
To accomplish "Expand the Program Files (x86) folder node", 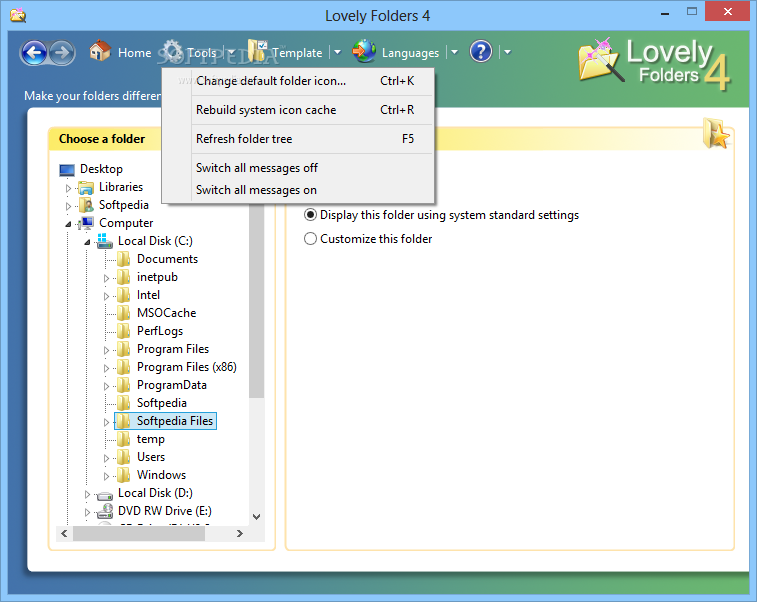I will point(106,368).
